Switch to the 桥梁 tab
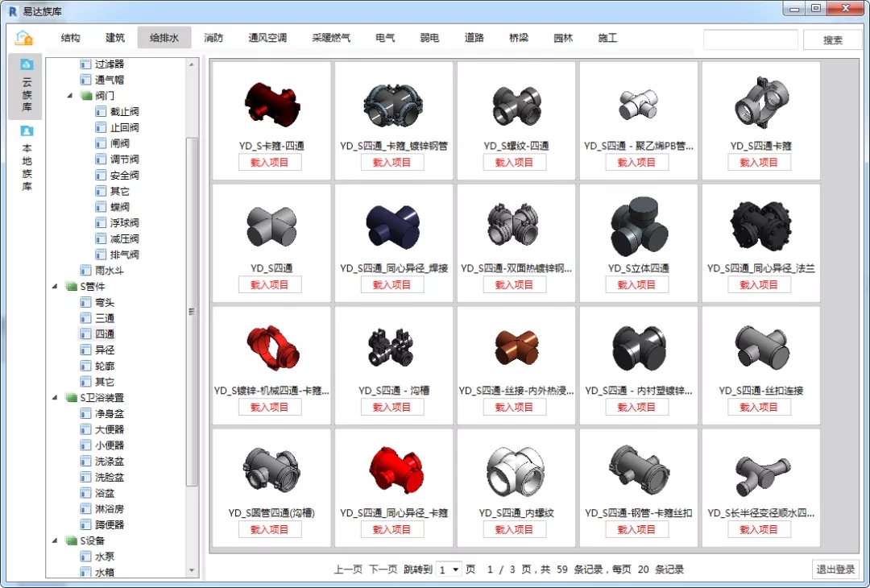This screenshot has width=870, height=588. tap(519, 38)
